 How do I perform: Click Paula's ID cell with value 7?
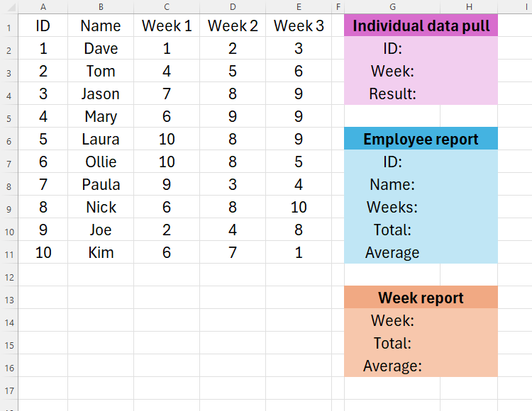pyautogui.click(x=43, y=185)
